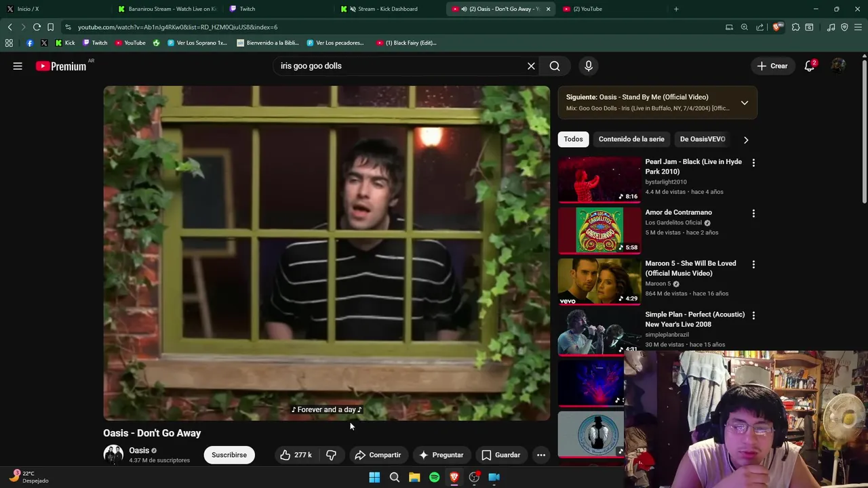Switch to the last (2) YouTube tab

610,9
